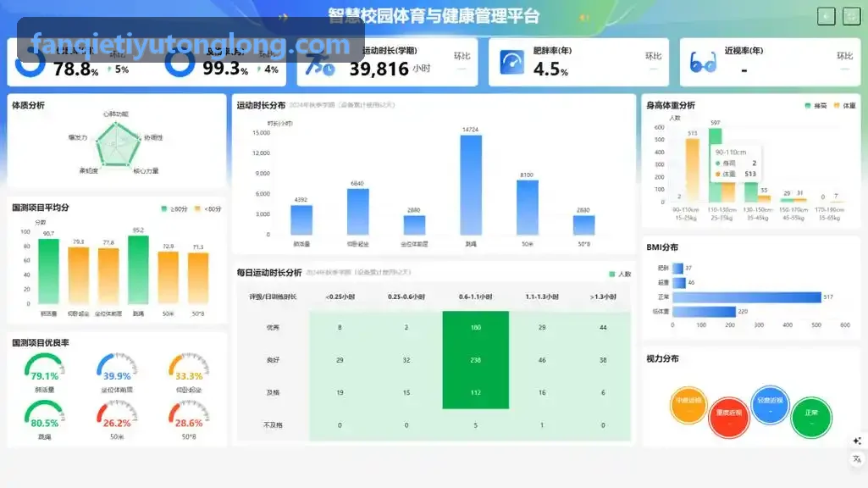Click the 39.9% blue gauge

[116, 369]
